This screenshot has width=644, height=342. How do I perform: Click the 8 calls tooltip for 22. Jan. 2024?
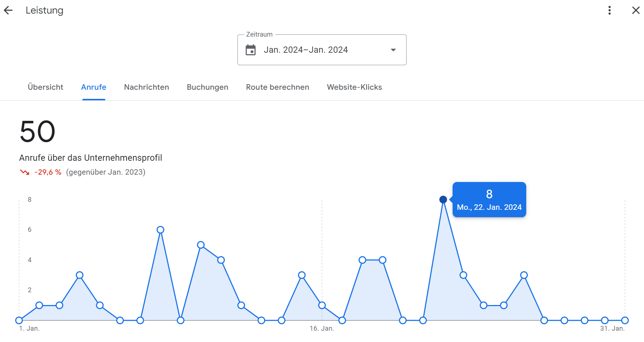(489, 200)
